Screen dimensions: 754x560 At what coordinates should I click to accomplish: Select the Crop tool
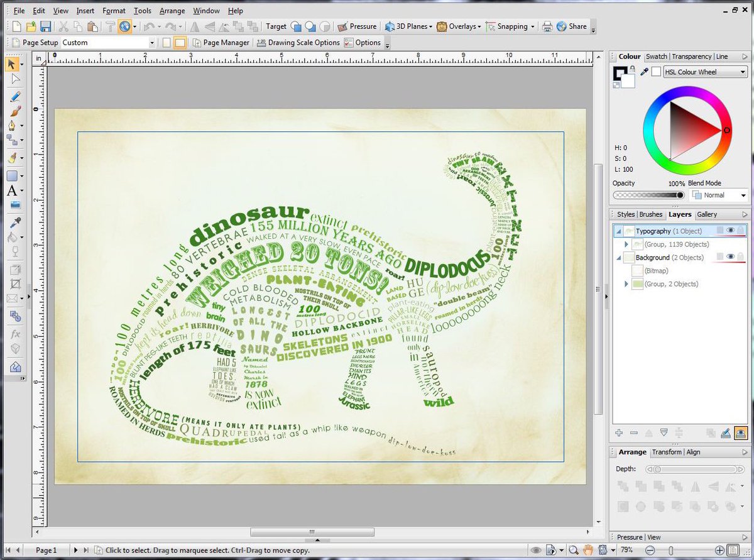[x=14, y=283]
